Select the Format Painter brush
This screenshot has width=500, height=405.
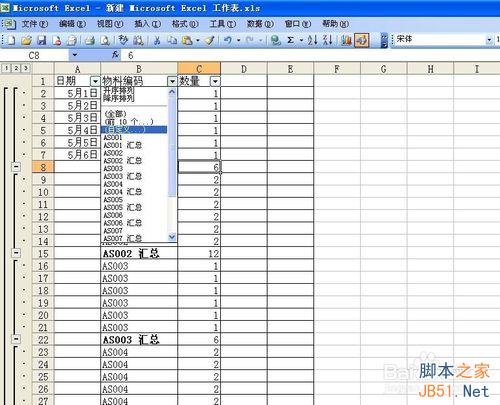(x=210, y=40)
